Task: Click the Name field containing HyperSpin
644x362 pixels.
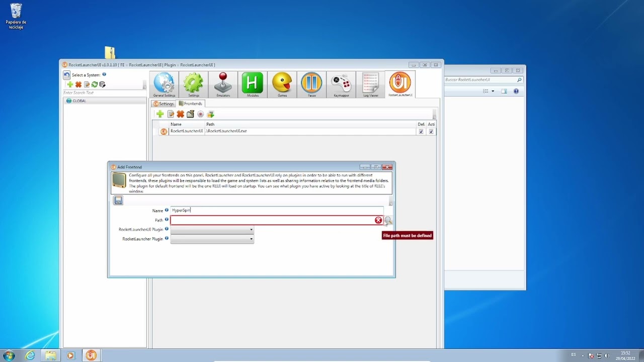Action: click(277, 210)
